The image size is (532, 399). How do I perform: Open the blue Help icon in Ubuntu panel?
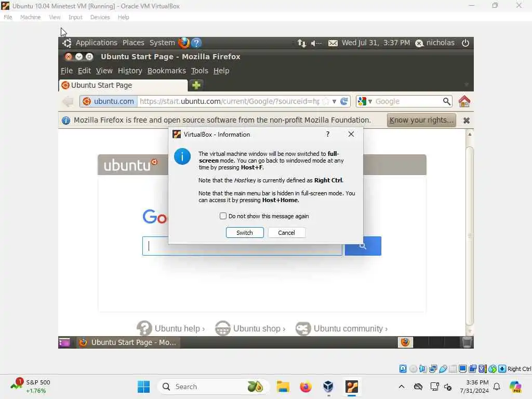coord(196,43)
